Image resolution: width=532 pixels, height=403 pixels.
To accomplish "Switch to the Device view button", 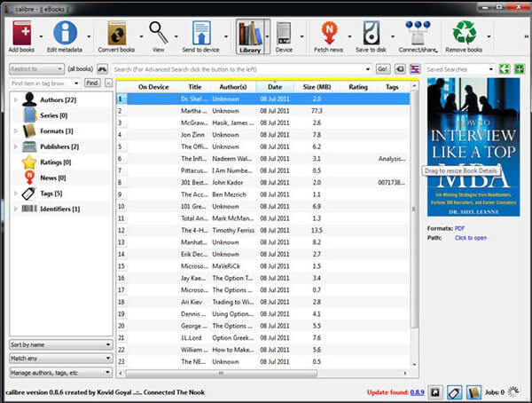I will coord(284,36).
